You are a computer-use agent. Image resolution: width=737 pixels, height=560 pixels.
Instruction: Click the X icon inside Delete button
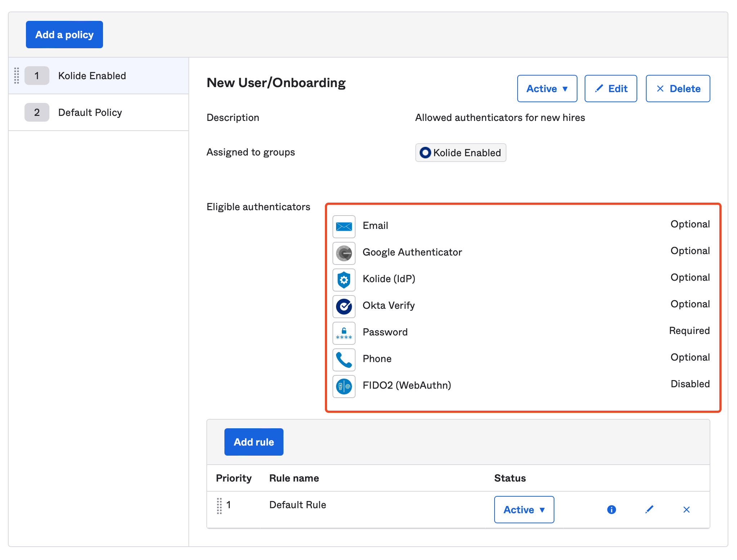(660, 89)
